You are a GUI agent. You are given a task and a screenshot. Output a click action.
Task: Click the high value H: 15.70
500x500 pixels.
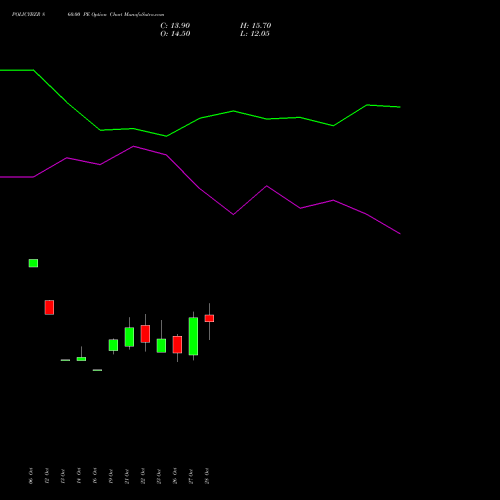[x=255, y=26]
